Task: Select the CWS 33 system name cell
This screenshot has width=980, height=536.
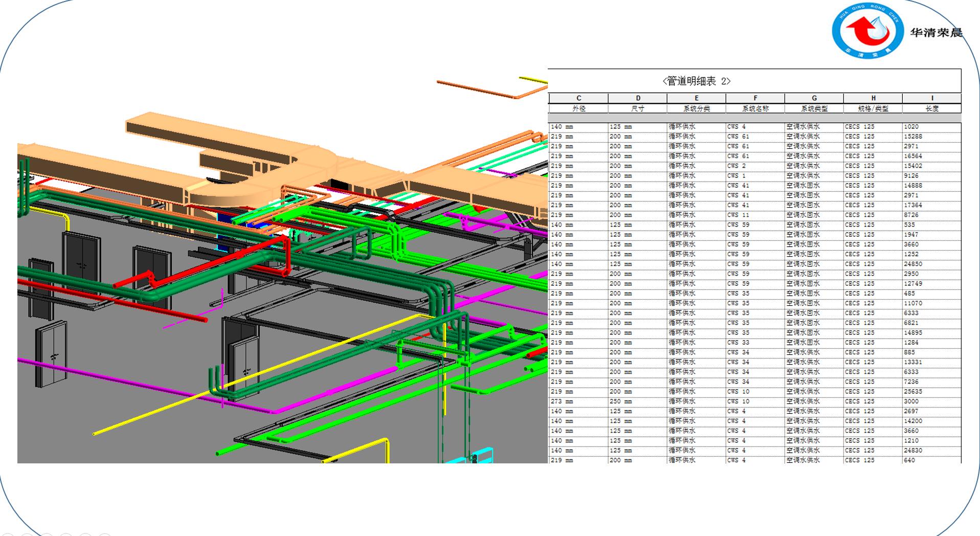Action: pos(755,343)
